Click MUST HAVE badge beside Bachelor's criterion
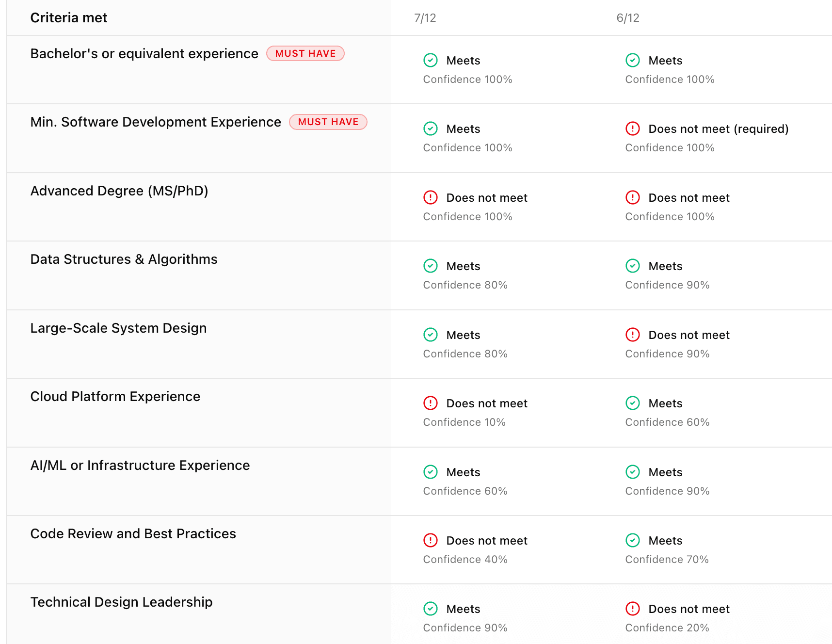832x644 pixels. click(x=305, y=53)
